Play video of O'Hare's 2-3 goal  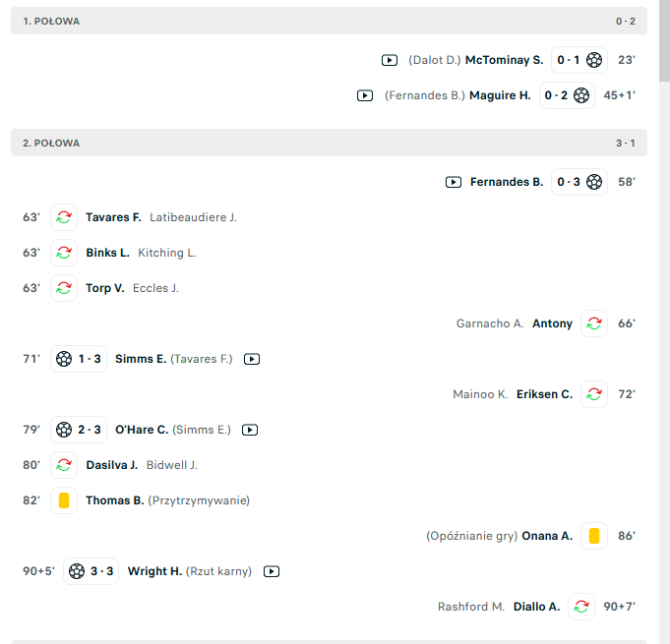click(x=250, y=430)
